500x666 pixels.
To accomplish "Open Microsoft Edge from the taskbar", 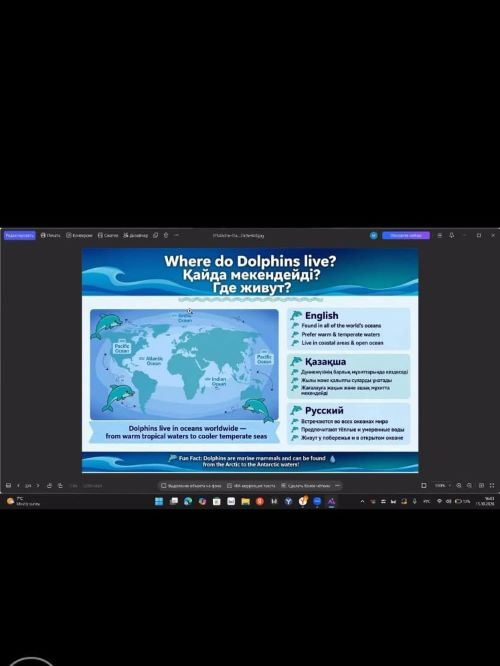I will [188, 502].
